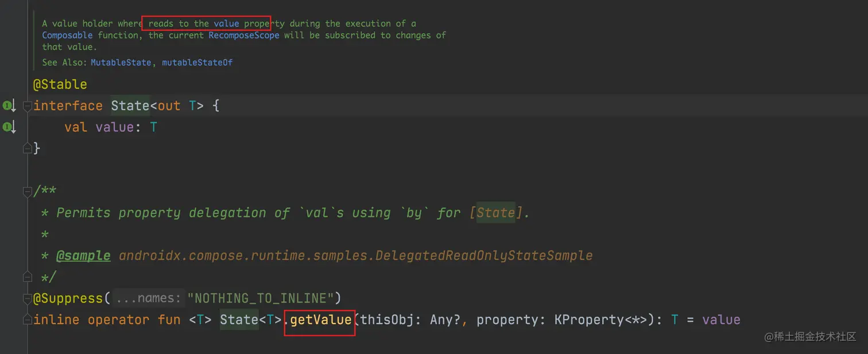Click the @sample tag in KDoc

pos(83,255)
